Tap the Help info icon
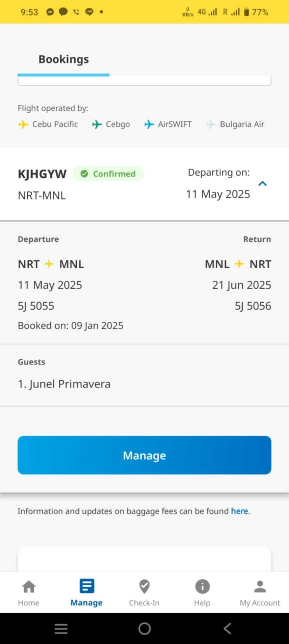Viewport: 289px width, 644px height. click(202, 587)
